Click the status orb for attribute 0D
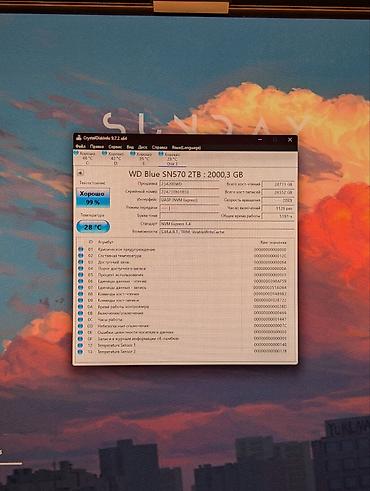The image size is (370, 491). point(81,326)
